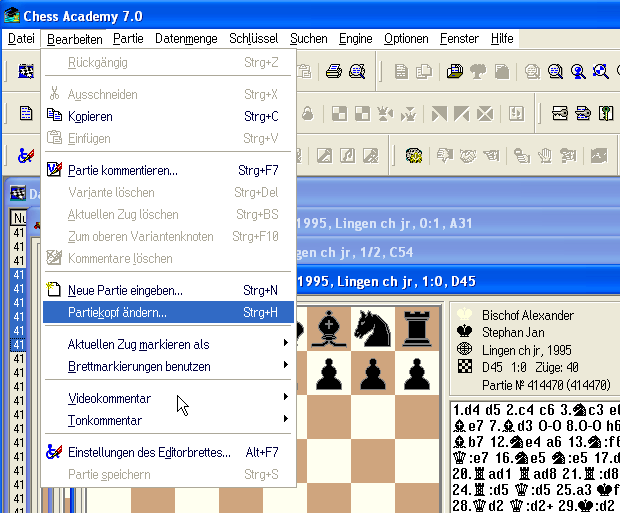Click the key with blue list lines icon
The height and width of the screenshot is (513, 620).
click(583, 114)
